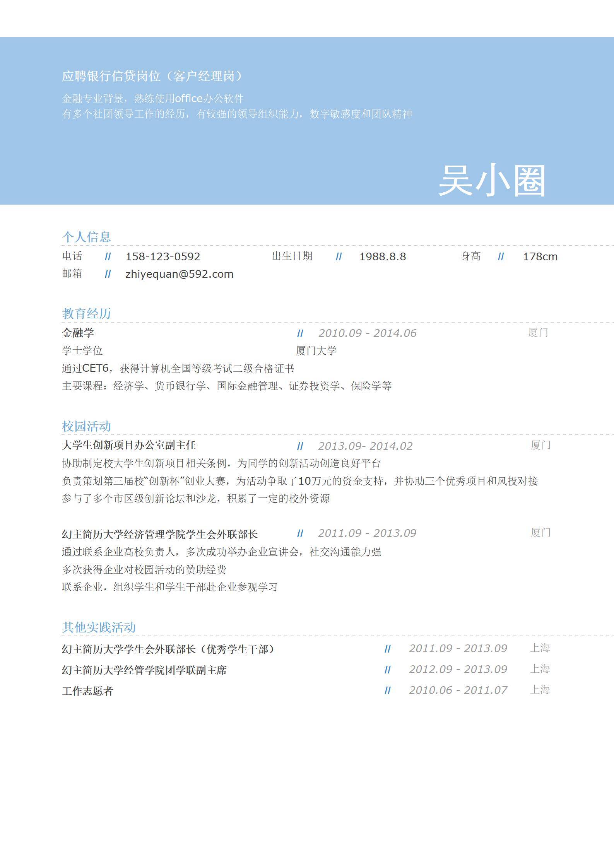
Task: Select the 校园活动 section heading
Action: (86, 426)
